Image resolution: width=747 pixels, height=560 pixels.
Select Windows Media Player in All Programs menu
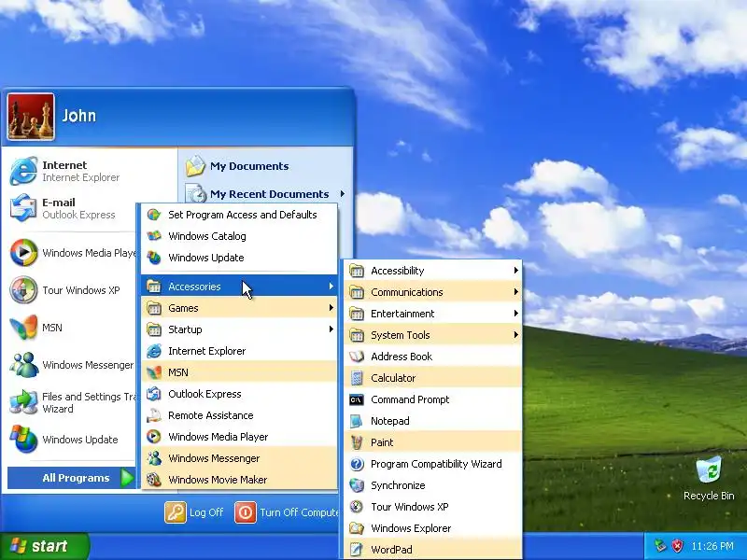(239, 437)
